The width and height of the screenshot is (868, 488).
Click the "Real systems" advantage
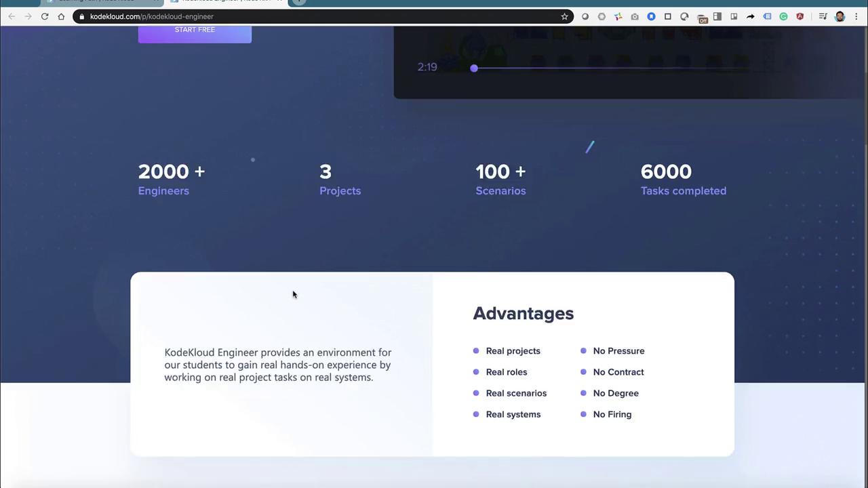pos(513,413)
